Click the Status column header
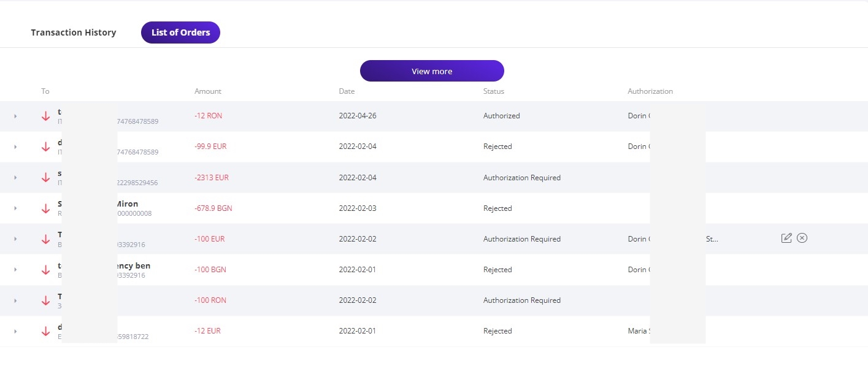 coord(494,91)
